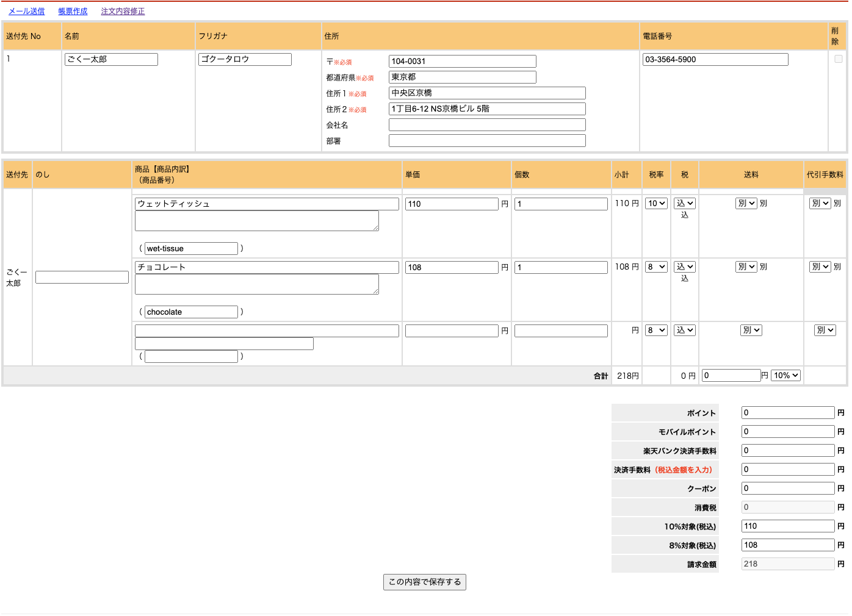Open the tax rate dropdown on the empty item row
Image resolution: width=852 pixels, height=616 pixels.
coord(655,329)
